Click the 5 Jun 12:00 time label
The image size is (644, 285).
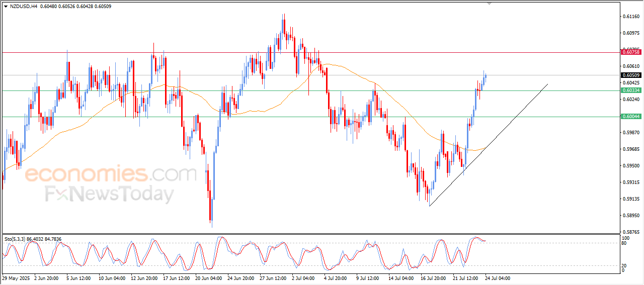click(x=78, y=278)
